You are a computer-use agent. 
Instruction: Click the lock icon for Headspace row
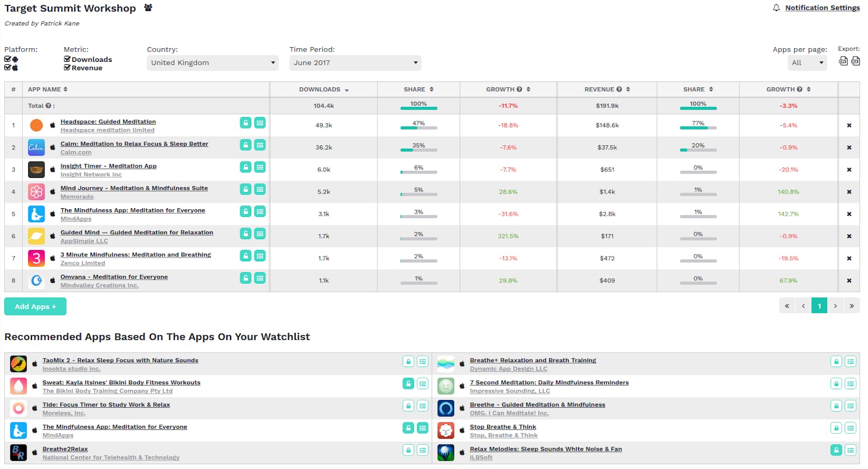click(246, 123)
